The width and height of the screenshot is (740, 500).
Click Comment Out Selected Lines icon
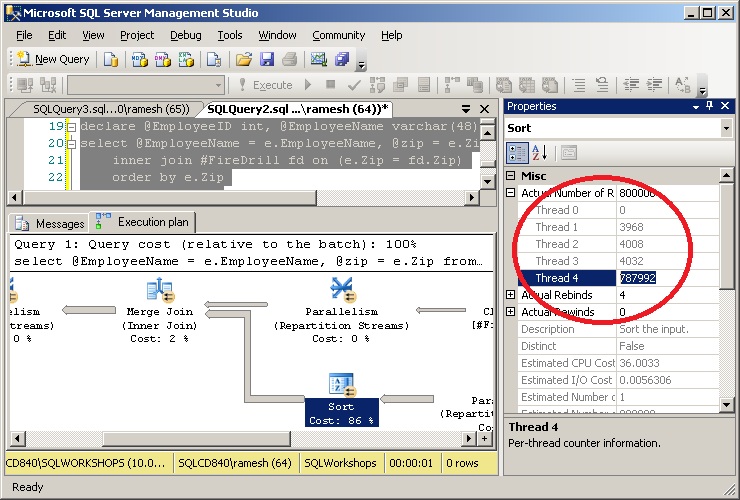(579, 85)
